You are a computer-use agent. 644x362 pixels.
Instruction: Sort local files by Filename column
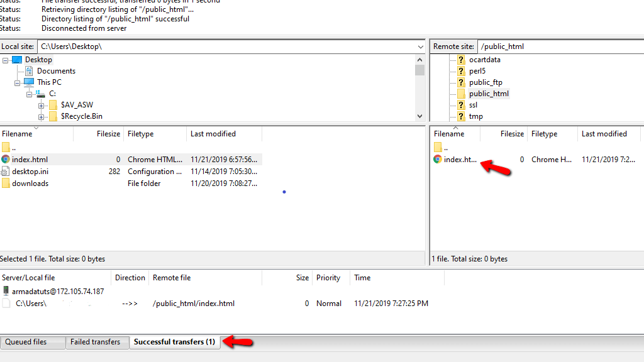coord(36,134)
